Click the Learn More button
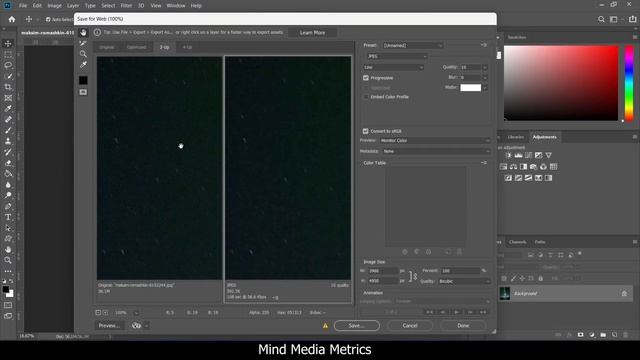 pyautogui.click(x=312, y=33)
